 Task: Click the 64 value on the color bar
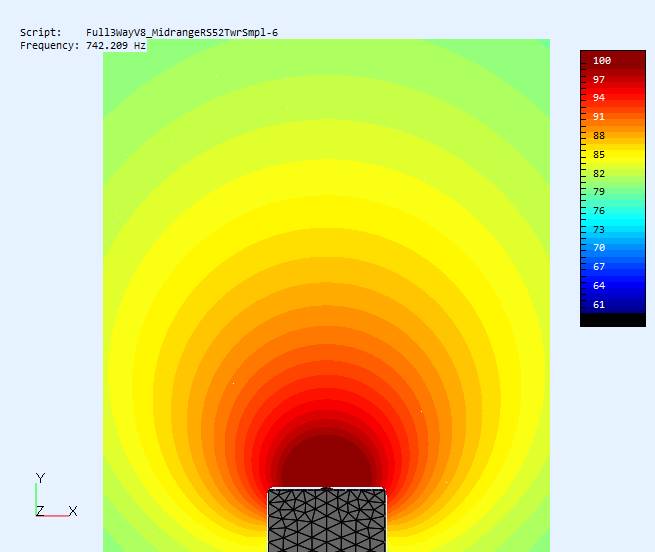point(599,286)
